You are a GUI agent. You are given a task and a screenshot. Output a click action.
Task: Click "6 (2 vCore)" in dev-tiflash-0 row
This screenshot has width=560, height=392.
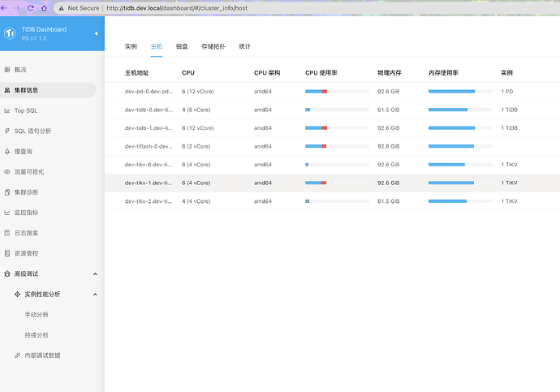point(196,146)
